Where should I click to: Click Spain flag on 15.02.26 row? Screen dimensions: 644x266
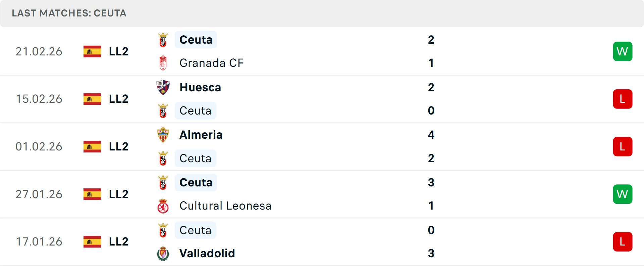[92, 99]
